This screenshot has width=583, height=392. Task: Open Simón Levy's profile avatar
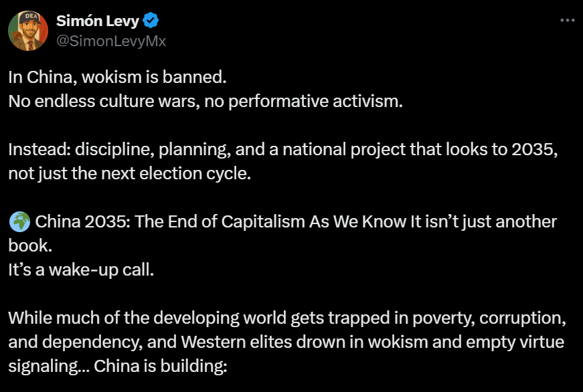(x=28, y=31)
